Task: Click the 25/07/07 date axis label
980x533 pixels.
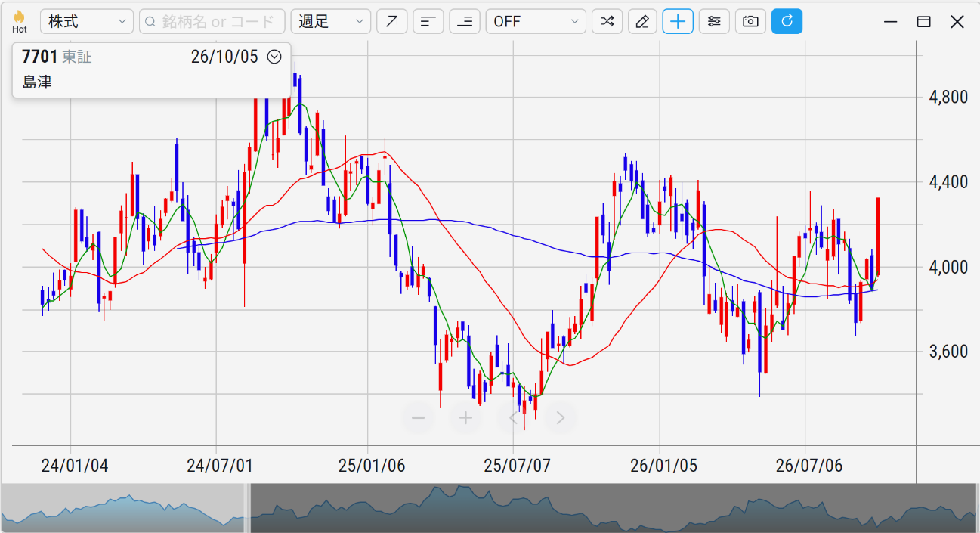Action: pyautogui.click(x=518, y=466)
